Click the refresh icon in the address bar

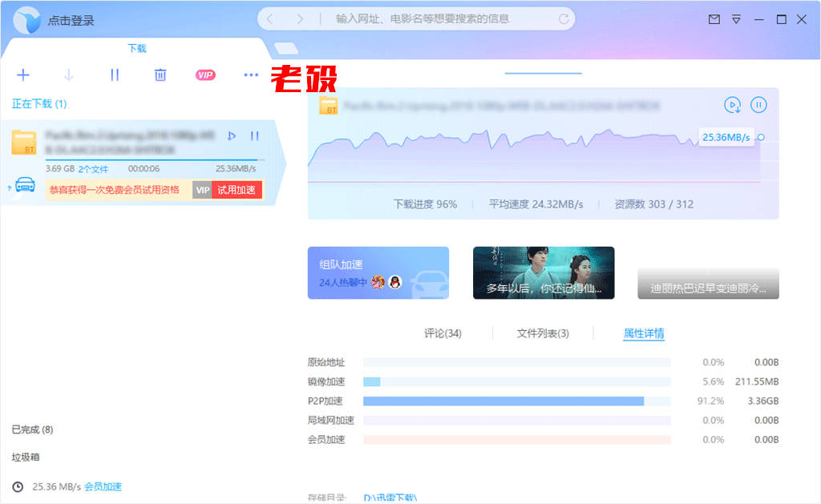click(564, 19)
